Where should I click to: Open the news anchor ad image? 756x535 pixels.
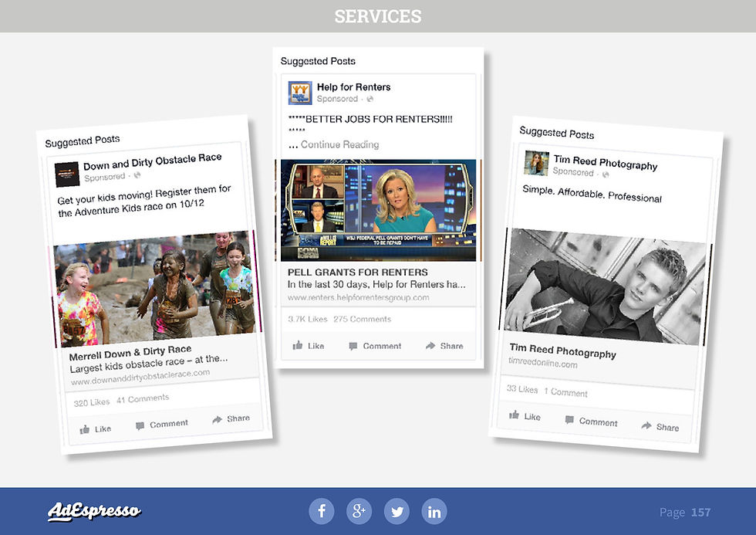379,210
